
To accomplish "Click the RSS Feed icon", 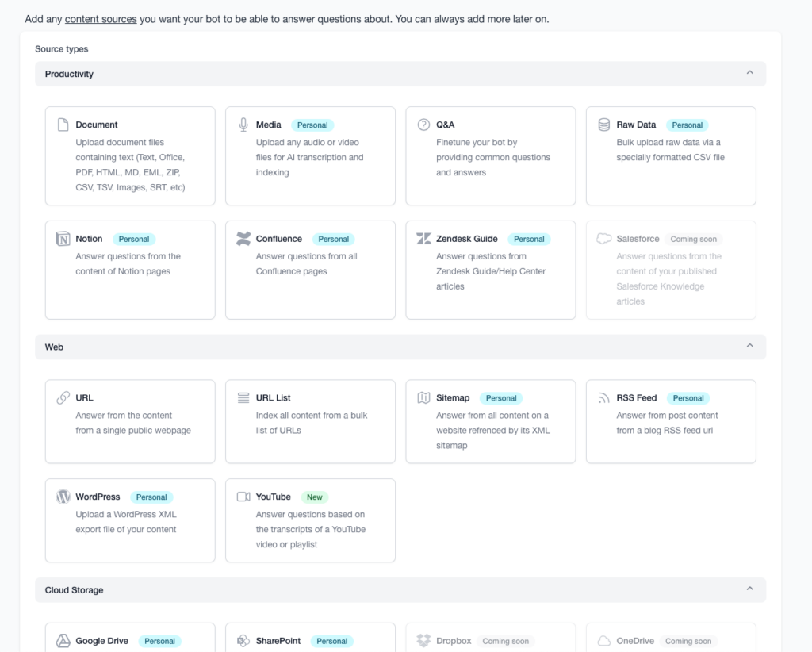I will click(603, 398).
